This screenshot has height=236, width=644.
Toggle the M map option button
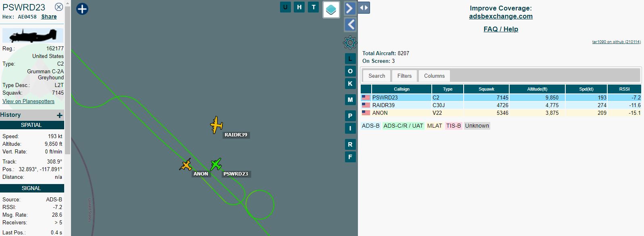tap(350, 100)
